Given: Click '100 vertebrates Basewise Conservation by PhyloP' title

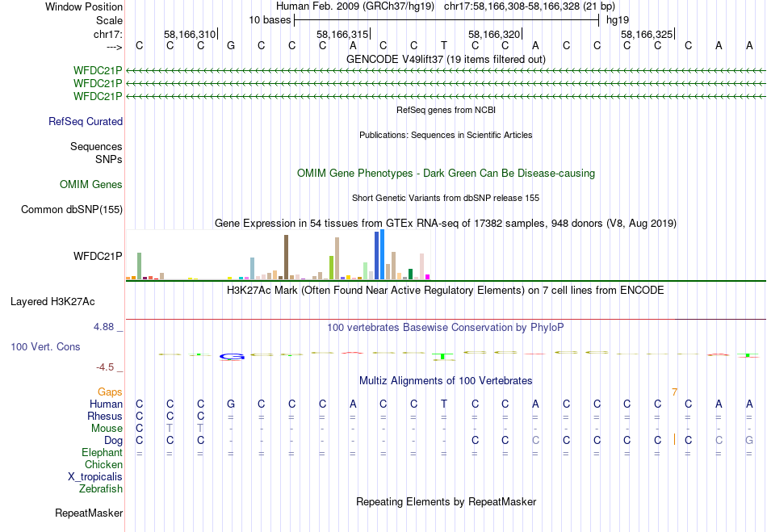Looking at the screenshot, I should coord(446,328).
